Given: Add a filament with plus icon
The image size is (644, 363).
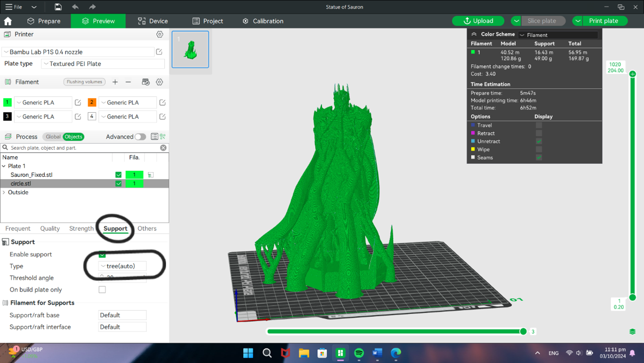Looking at the screenshot, I should [115, 82].
